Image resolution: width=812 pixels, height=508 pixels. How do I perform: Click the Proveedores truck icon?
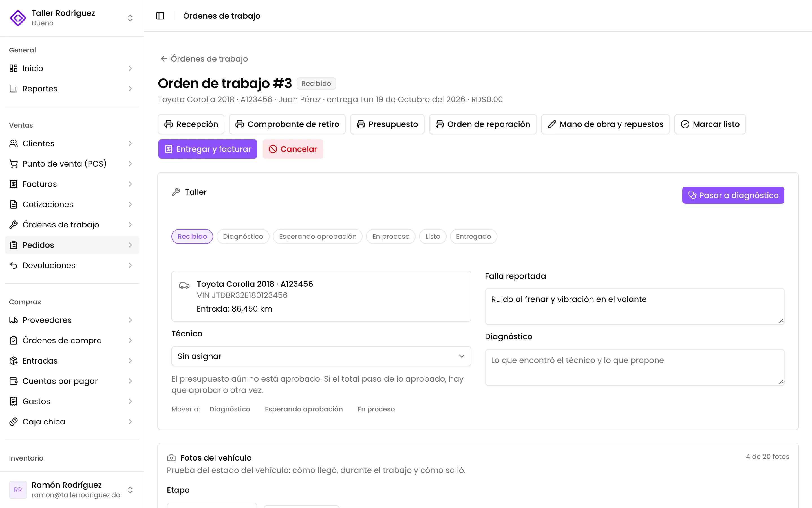pos(14,320)
